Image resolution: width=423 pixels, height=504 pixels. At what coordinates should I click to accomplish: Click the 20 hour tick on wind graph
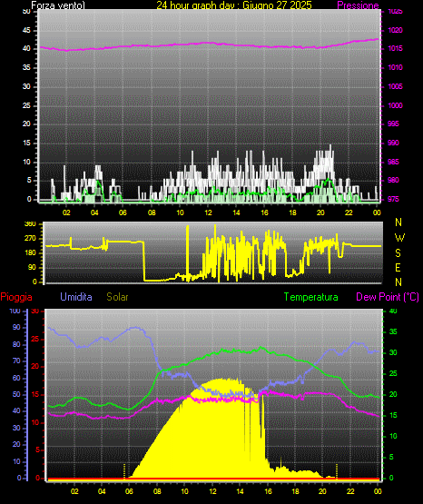tap(320, 212)
